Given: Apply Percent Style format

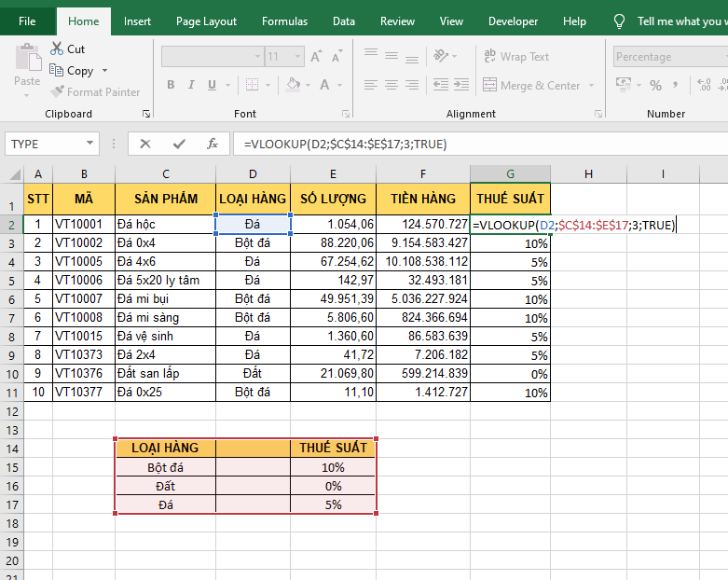Looking at the screenshot, I should 655,86.
